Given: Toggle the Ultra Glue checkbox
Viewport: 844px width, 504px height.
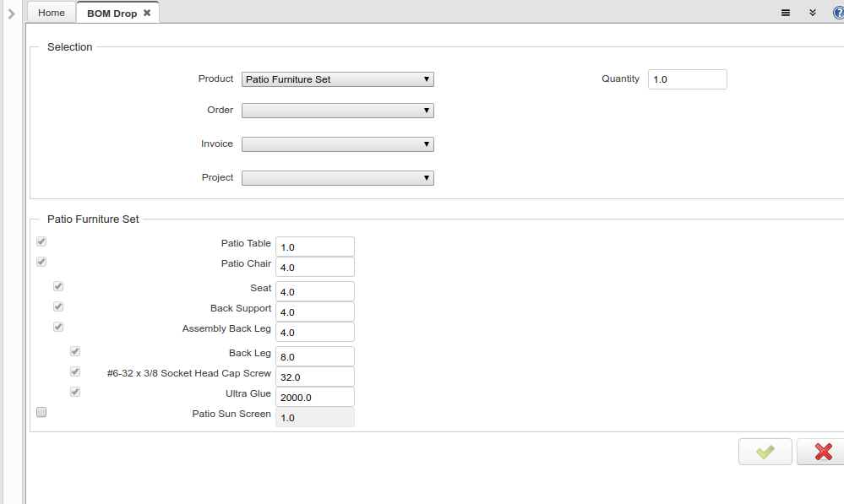Looking at the screenshot, I should (75, 392).
